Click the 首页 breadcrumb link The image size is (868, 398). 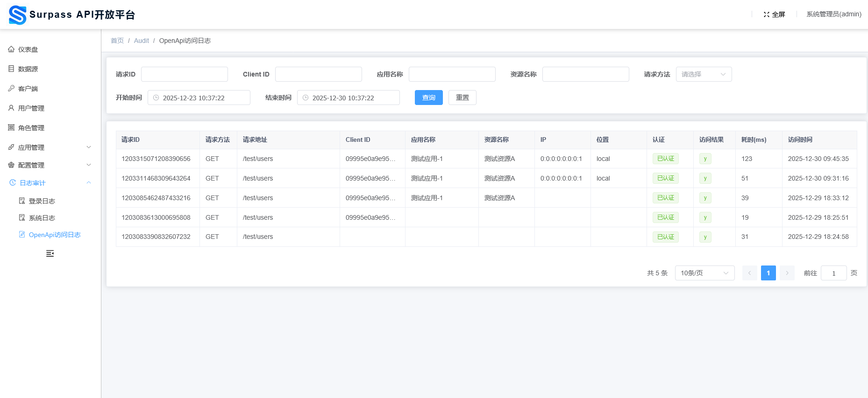117,41
